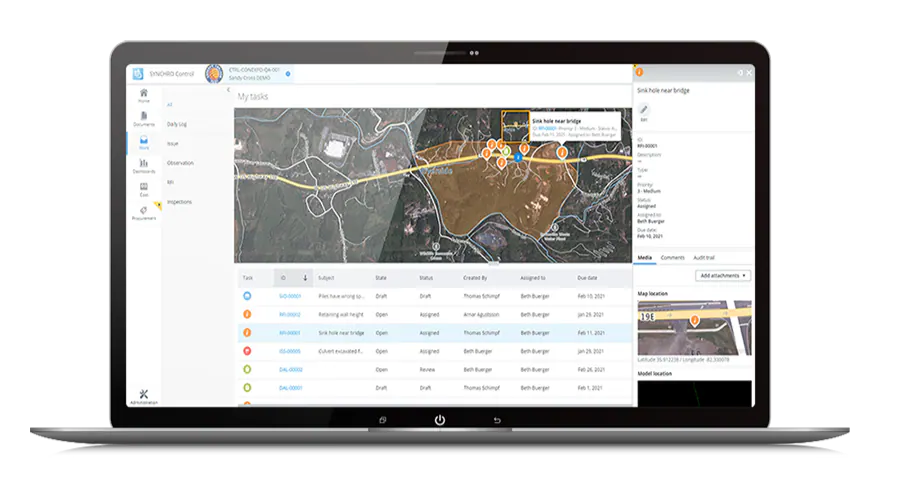The width and height of the screenshot is (900, 495).
Task: Close the Sink hole detail panel
Action: (749, 72)
